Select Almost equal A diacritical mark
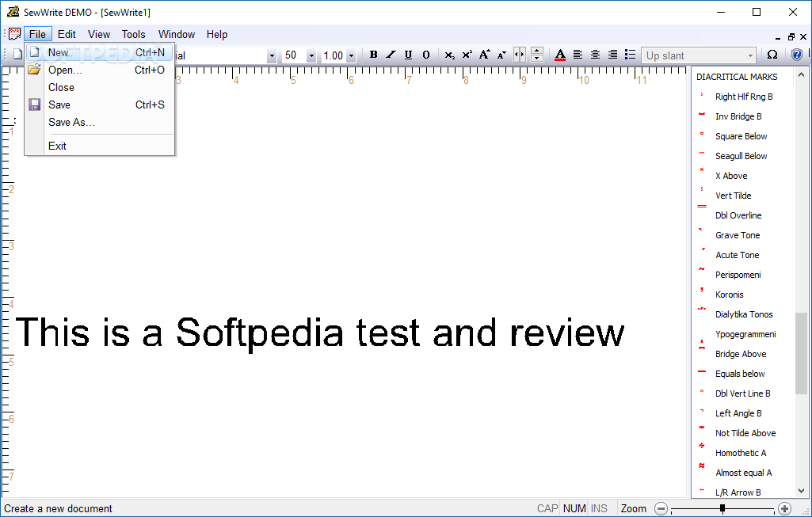812x517 pixels. [744, 473]
